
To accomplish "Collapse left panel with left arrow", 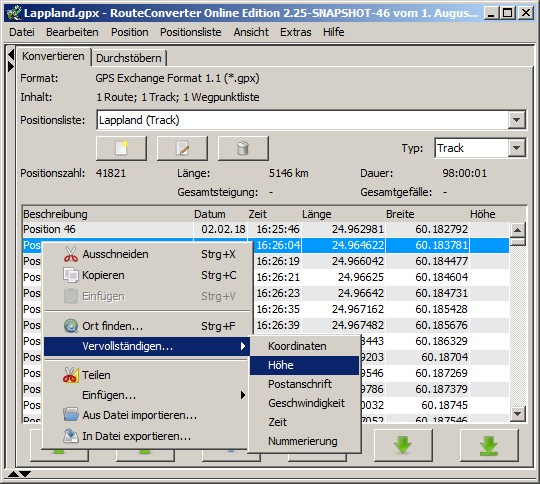I will (11, 54).
